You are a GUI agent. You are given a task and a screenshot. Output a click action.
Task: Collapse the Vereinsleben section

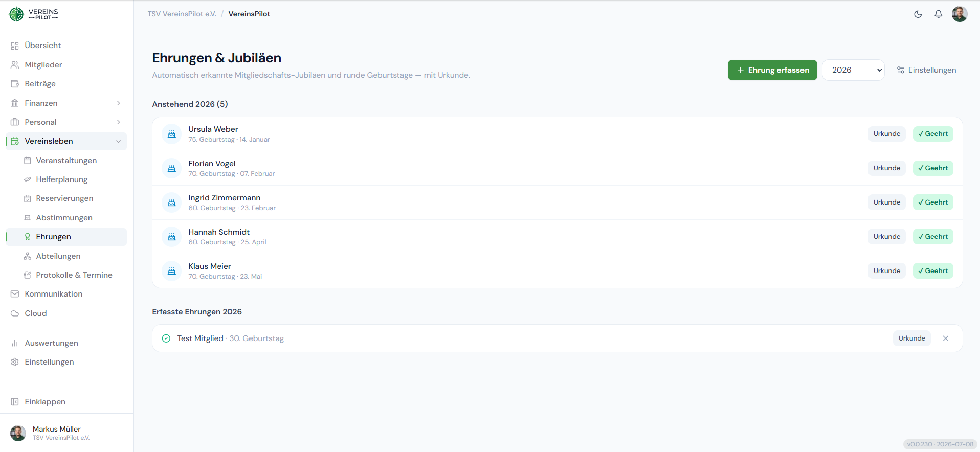tap(66, 141)
